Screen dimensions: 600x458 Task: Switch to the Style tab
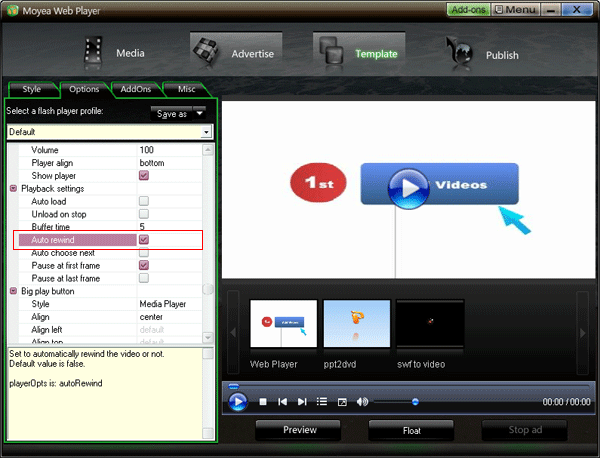32,89
